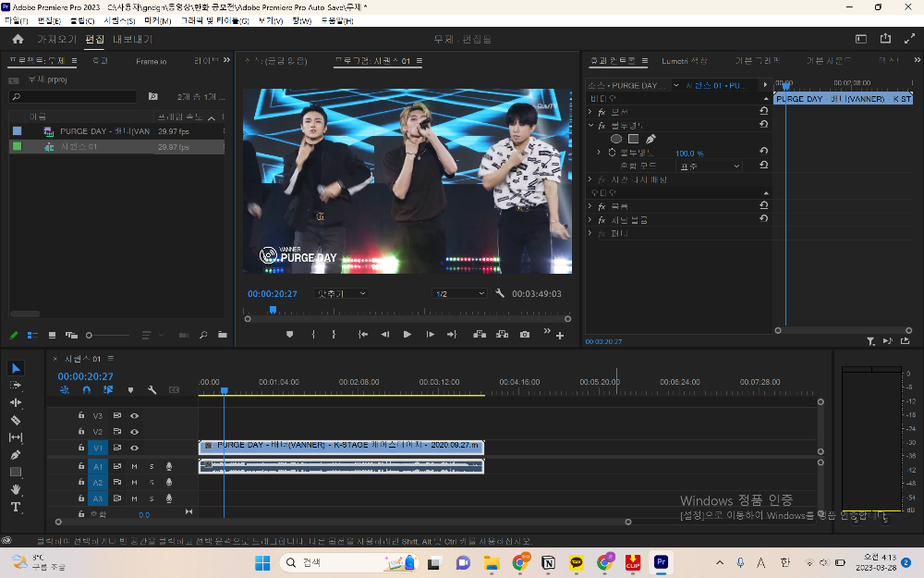
Task: Toggle V3 track output eye
Action: click(134, 416)
